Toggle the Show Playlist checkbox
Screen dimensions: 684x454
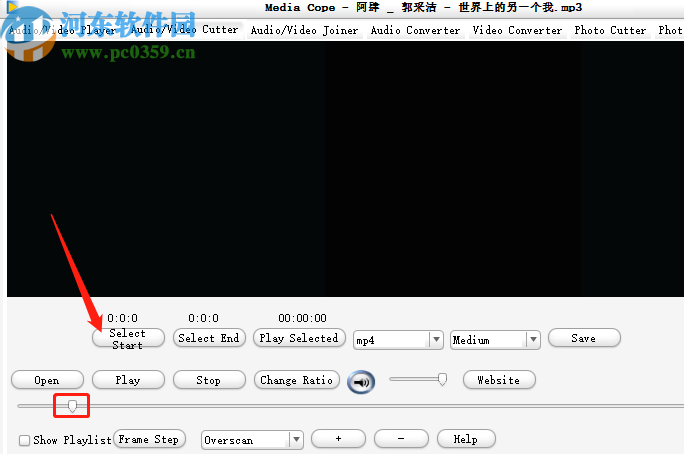tap(24, 440)
